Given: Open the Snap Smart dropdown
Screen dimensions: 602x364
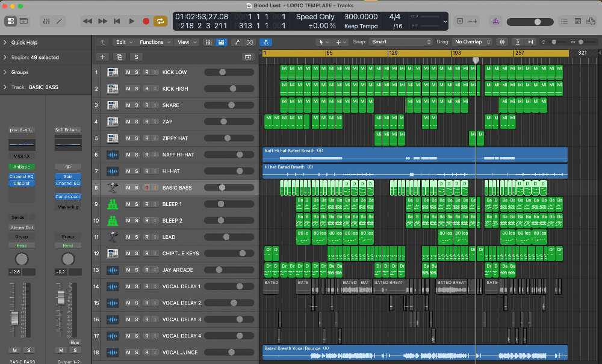Looking at the screenshot, I should (x=401, y=42).
